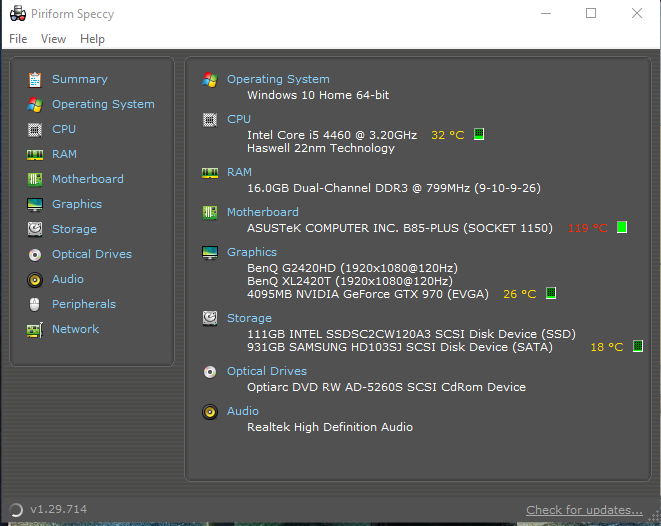Viewport: 661px width, 526px height.
Task: Click the Storage heading link in summary
Action: [250, 318]
